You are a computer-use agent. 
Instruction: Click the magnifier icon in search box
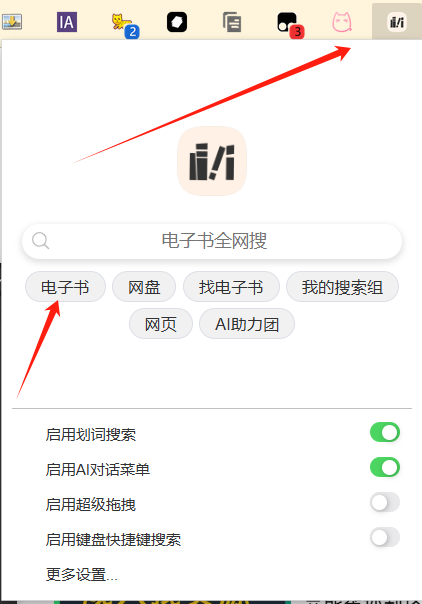coord(40,241)
